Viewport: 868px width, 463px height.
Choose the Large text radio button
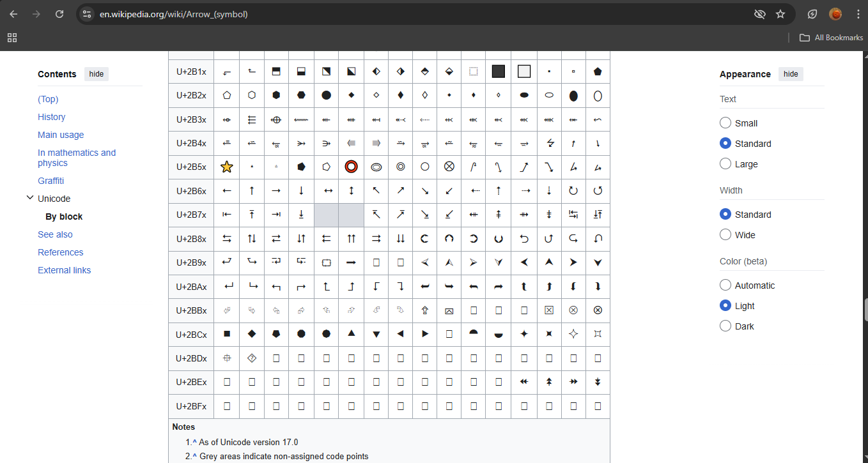(x=725, y=163)
